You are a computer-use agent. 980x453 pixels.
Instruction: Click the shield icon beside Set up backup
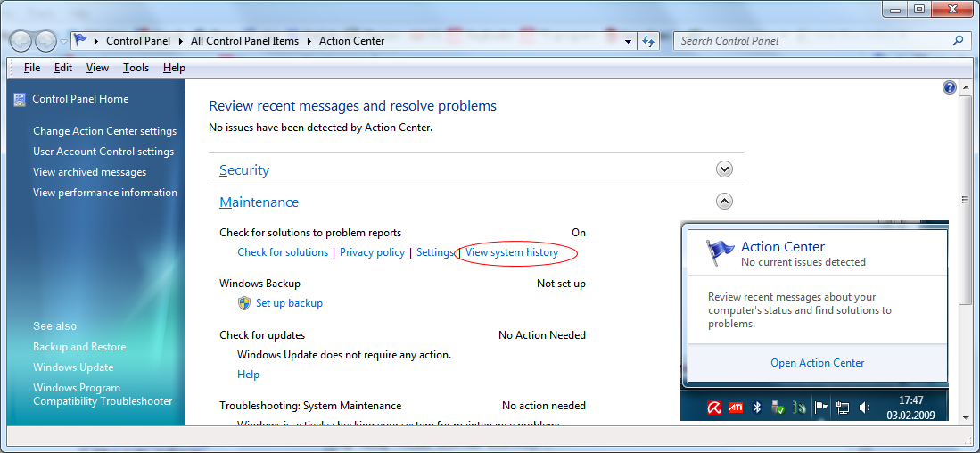(243, 303)
